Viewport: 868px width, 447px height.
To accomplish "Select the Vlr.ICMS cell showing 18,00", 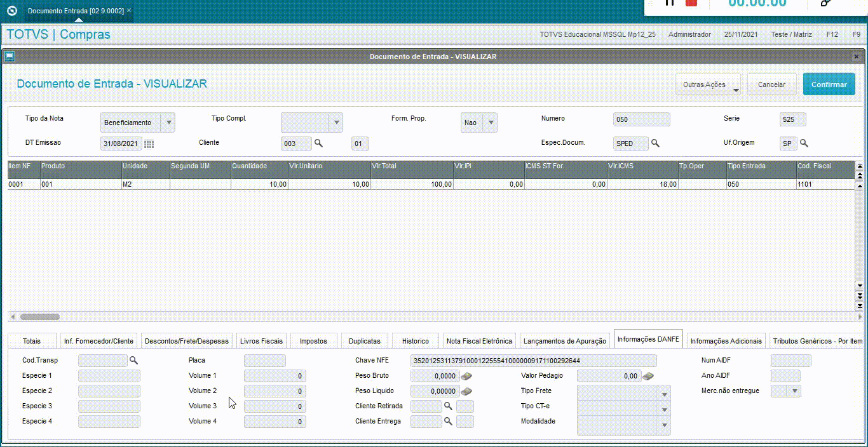I will tap(642, 184).
